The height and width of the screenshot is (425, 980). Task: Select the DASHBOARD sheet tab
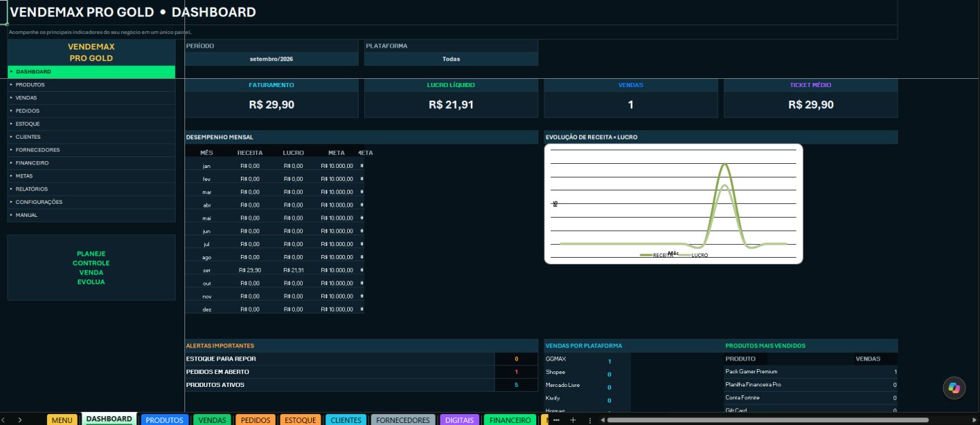pyautogui.click(x=109, y=419)
